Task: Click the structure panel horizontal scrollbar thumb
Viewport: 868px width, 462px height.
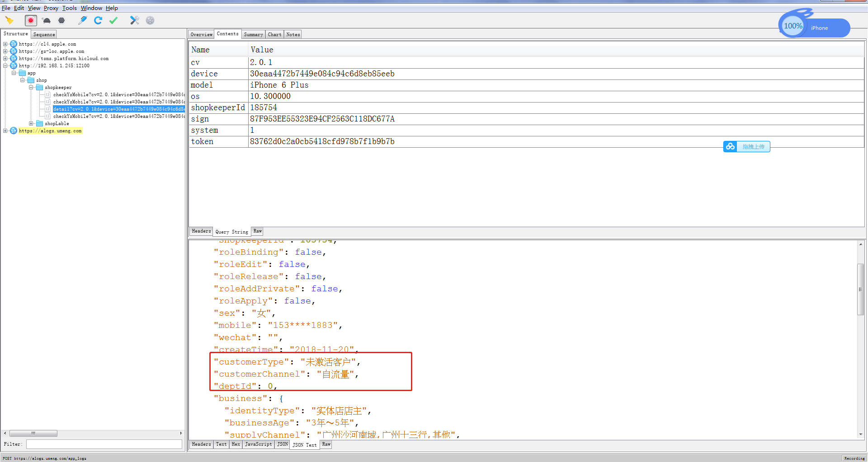Action: (x=33, y=433)
